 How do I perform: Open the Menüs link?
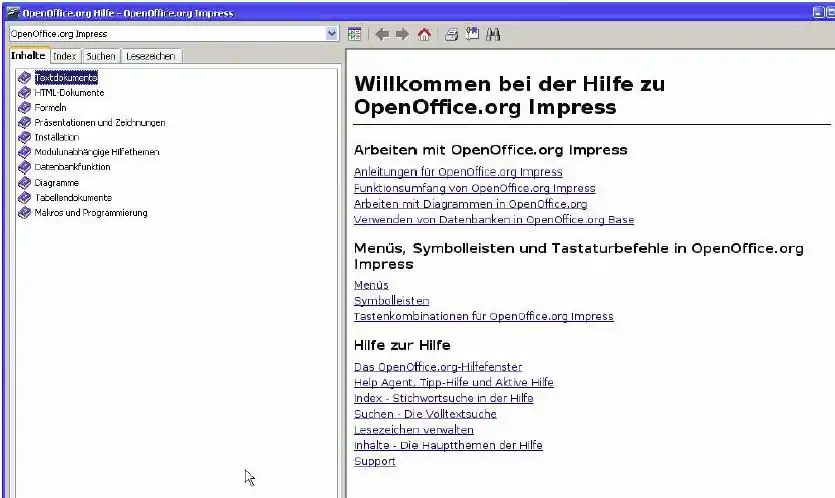click(371, 285)
